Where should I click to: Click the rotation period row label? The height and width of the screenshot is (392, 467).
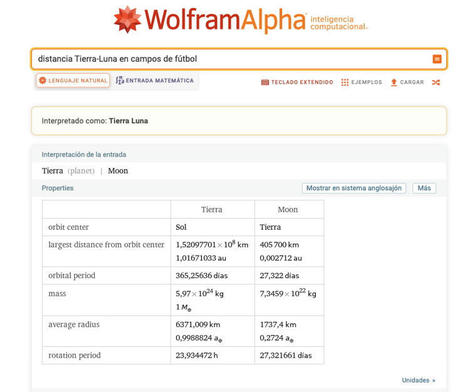[x=74, y=355]
